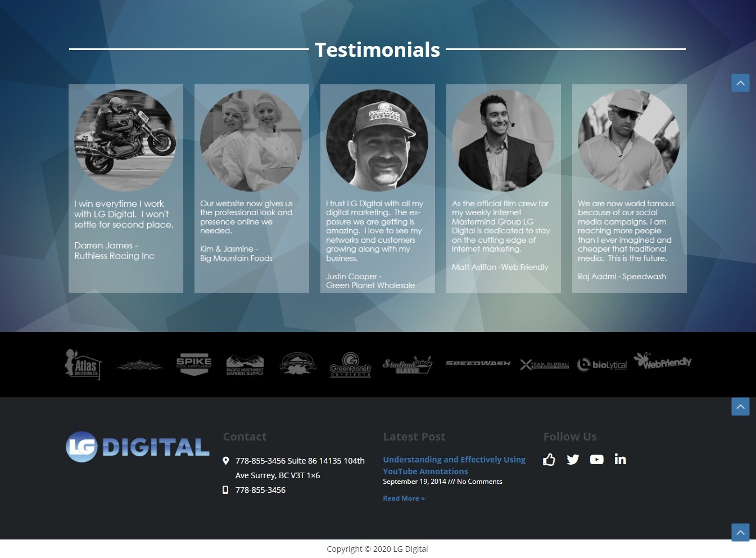Click the GreenPlanet Nutrients logo
The width and height of the screenshot is (756, 558).
[x=350, y=364]
